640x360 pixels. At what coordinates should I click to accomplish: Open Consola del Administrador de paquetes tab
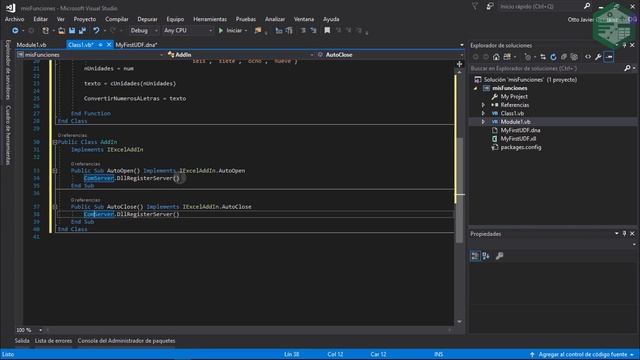(x=127, y=341)
